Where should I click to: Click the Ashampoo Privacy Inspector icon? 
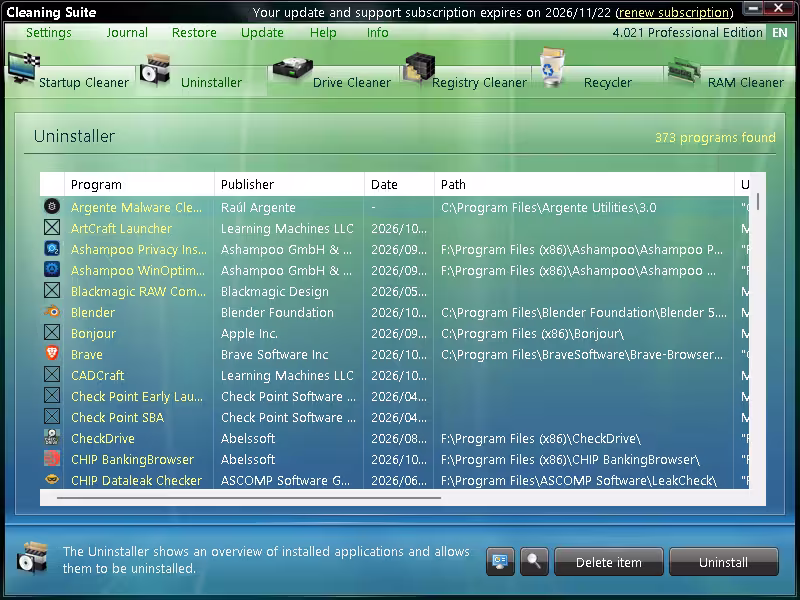pos(52,248)
